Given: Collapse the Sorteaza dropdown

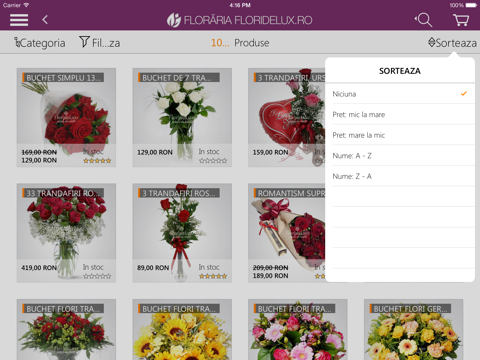Looking at the screenshot, I should (452, 43).
